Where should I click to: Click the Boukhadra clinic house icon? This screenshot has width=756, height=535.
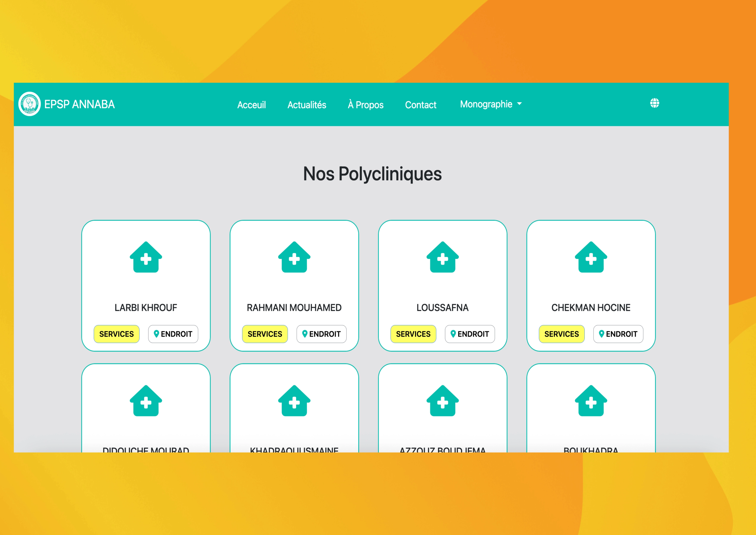(591, 401)
